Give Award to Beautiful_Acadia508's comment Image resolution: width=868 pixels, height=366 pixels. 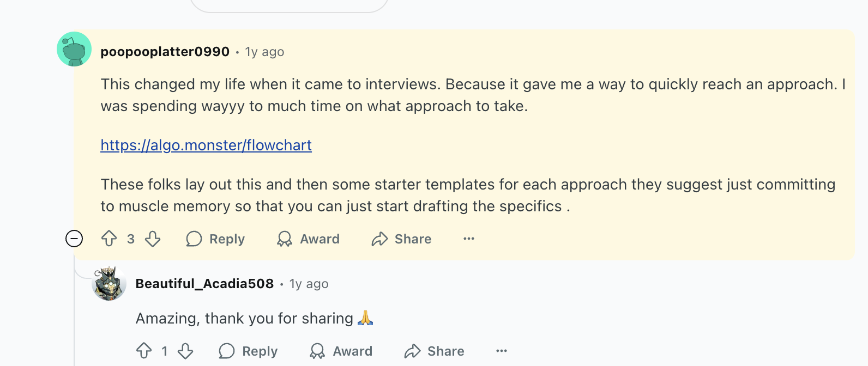click(x=341, y=351)
